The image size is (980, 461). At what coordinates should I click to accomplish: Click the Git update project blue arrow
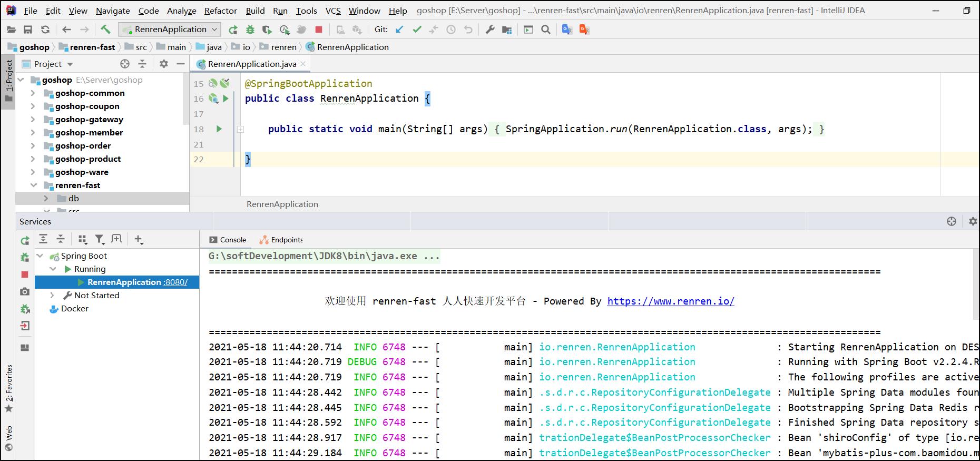(400, 30)
